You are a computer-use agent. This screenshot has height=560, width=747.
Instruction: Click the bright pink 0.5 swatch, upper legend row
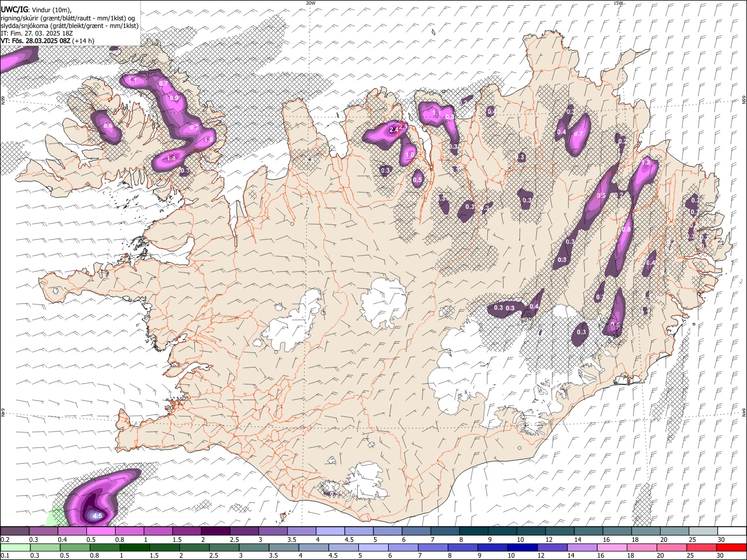tap(101, 531)
